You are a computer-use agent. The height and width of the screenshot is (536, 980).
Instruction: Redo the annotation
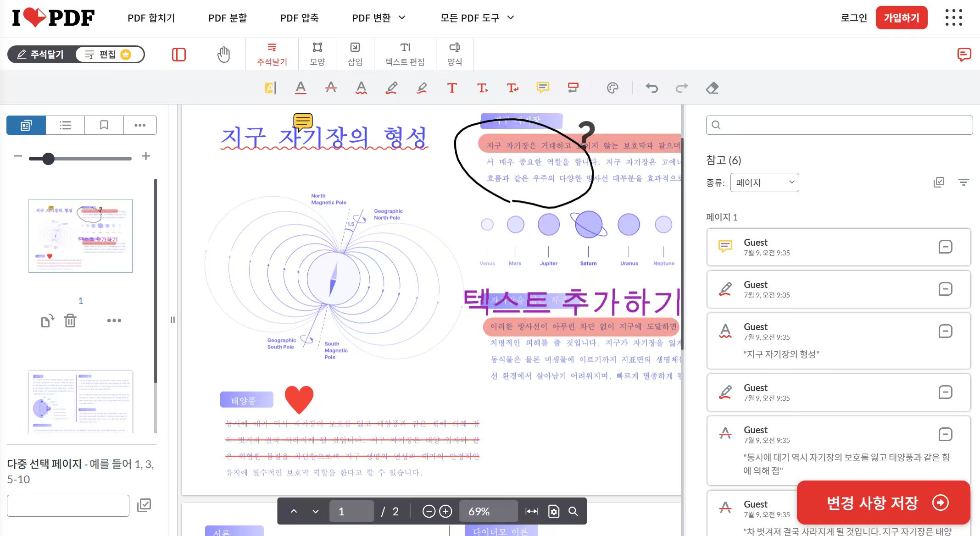682,88
